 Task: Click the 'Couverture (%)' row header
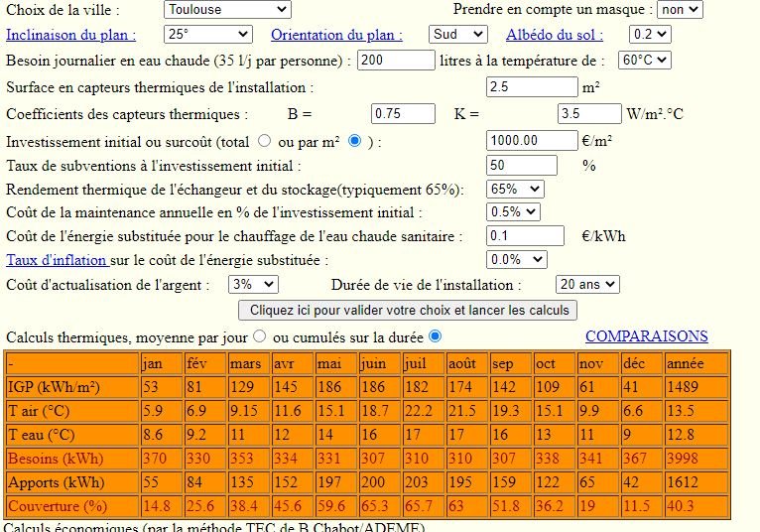(72, 506)
